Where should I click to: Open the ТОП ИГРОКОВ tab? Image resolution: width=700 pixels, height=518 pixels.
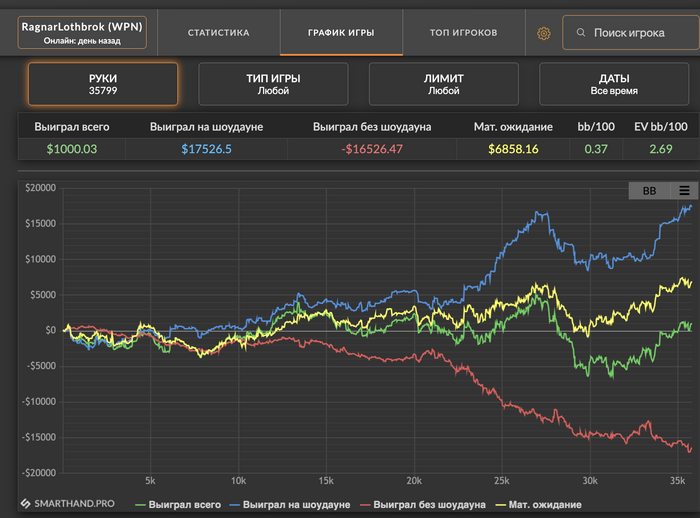pyautogui.click(x=463, y=33)
